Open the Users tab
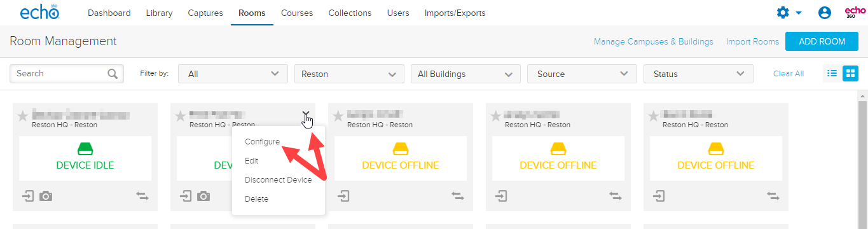This screenshot has width=868, height=229. coord(398,13)
